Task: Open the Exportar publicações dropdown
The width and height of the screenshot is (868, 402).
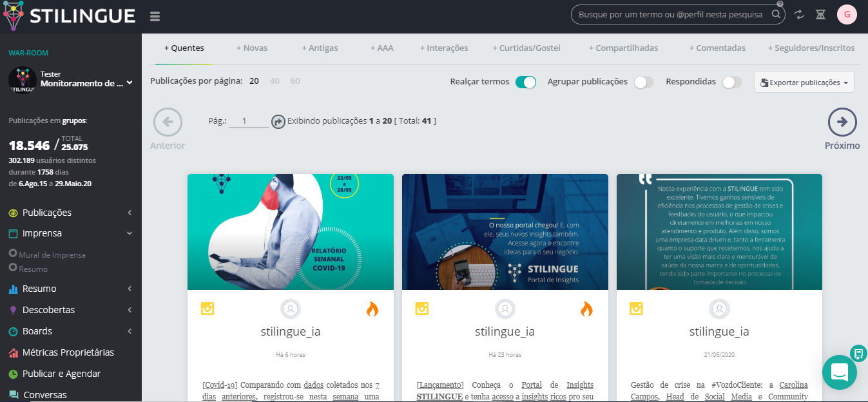Action: tap(804, 82)
